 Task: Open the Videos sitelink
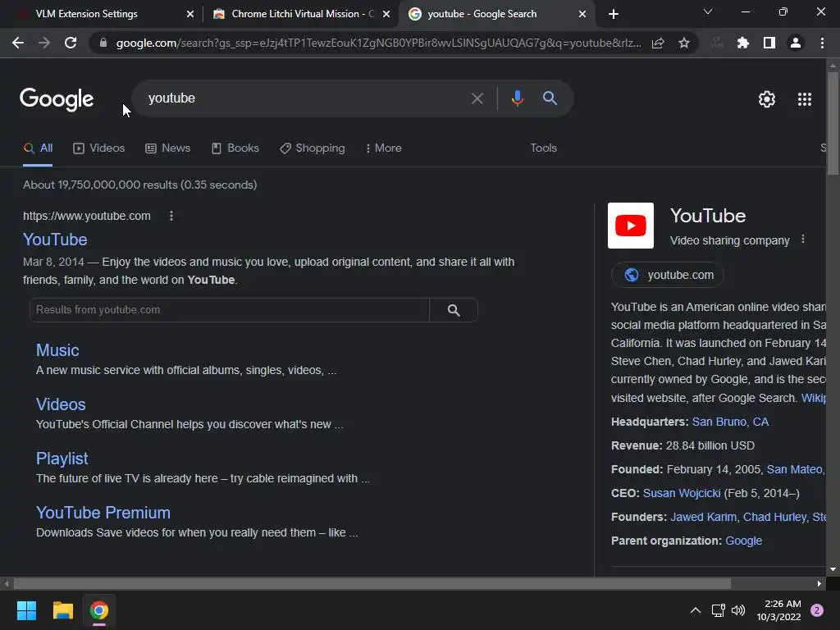point(61,404)
